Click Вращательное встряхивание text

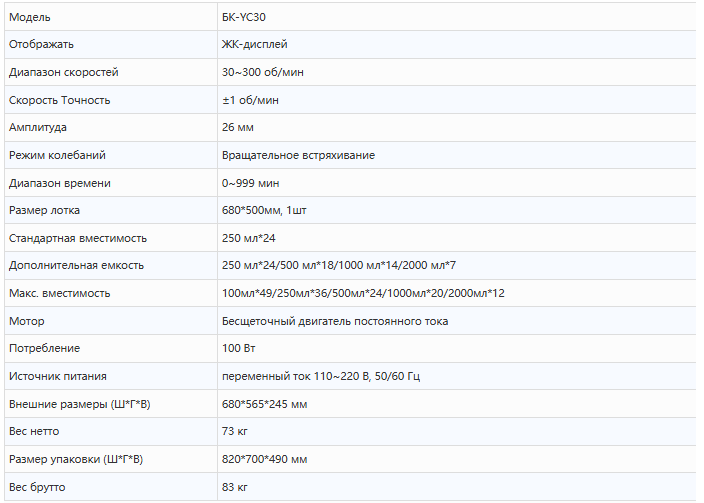pos(298,155)
